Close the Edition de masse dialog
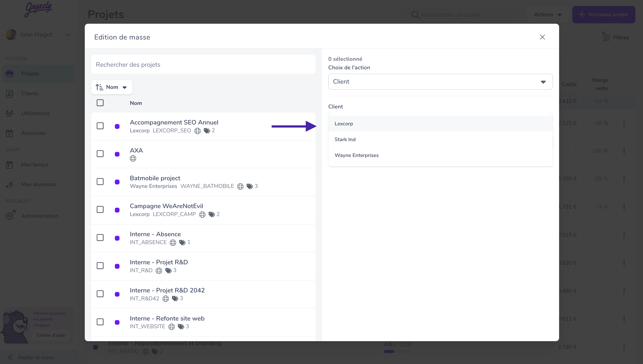This screenshot has width=643, height=364. point(542,37)
